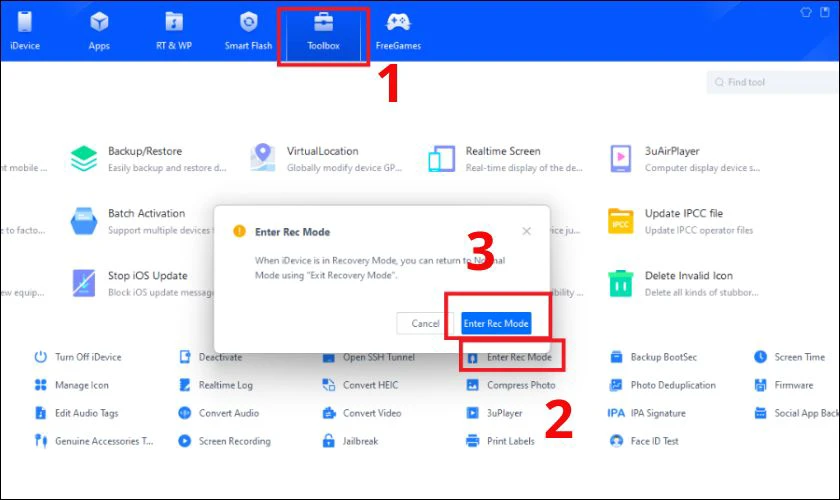The height and width of the screenshot is (500, 840).
Task: Open the Face ID Test icon
Action: coord(616,441)
